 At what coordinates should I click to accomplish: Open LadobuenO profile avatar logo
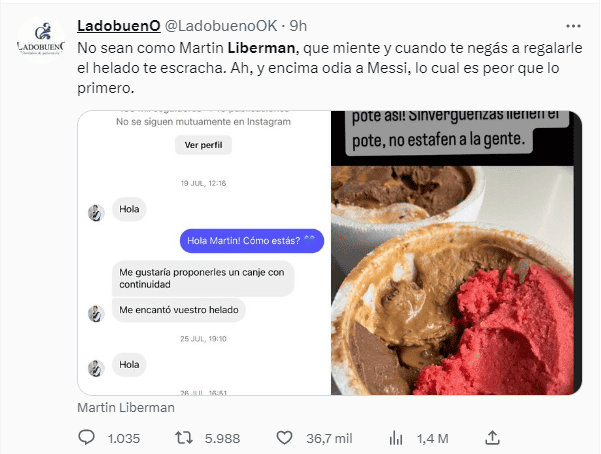pyautogui.click(x=41, y=40)
